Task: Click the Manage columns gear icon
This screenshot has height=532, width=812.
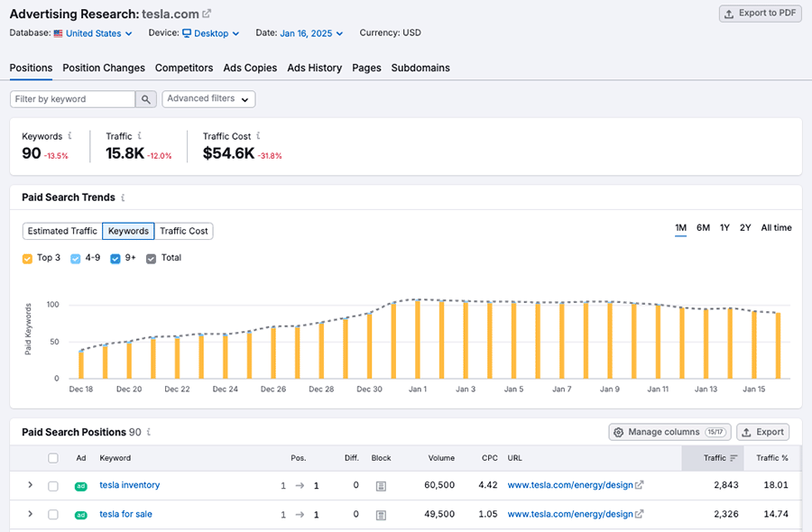Action: [x=620, y=432]
